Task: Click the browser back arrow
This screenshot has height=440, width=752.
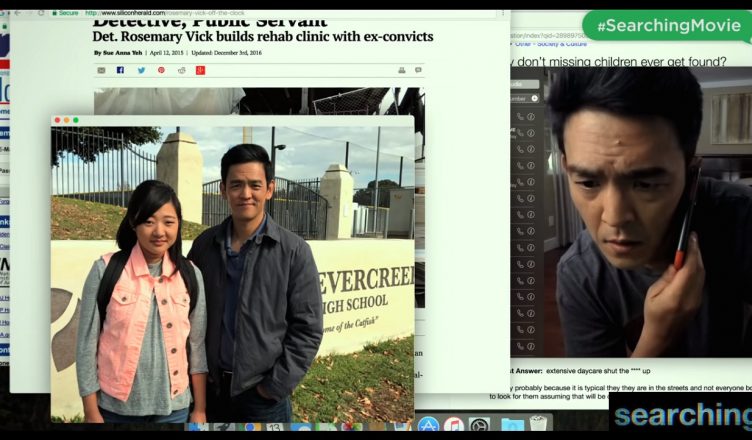Action: tap(16, 13)
